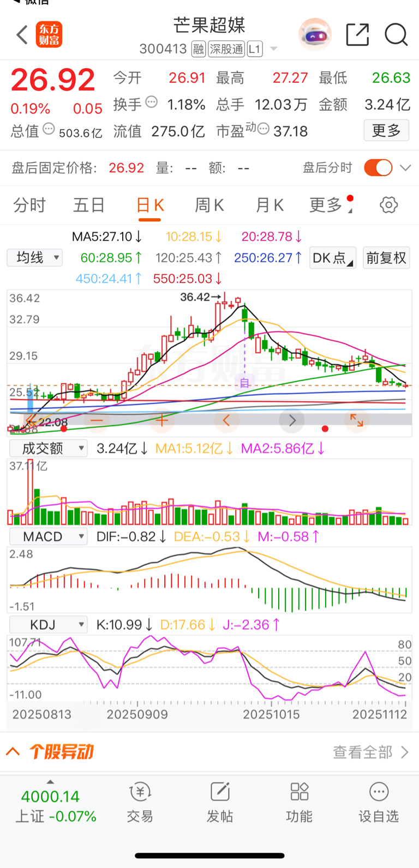The image size is (419, 868).
Task: Zoom out chart with minus icon
Action: [97, 420]
